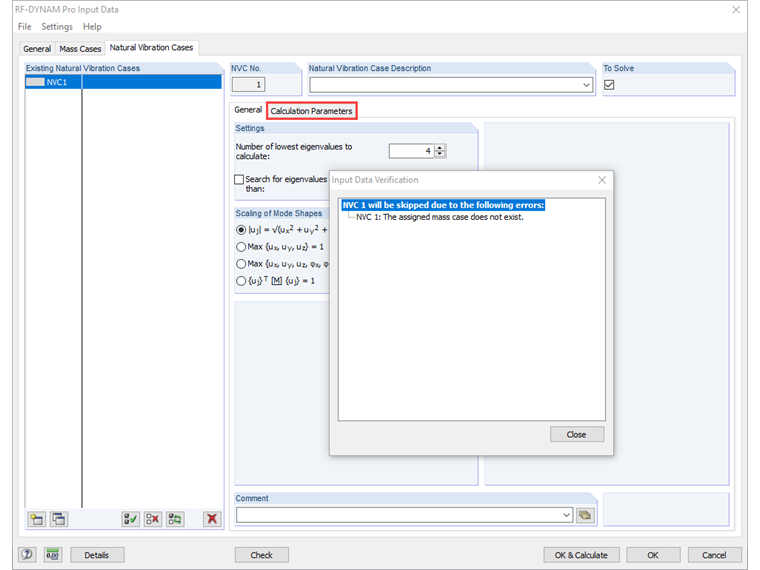The width and height of the screenshot is (760, 570).
Task: Open help with question mark icon
Action: pyautogui.click(x=27, y=554)
